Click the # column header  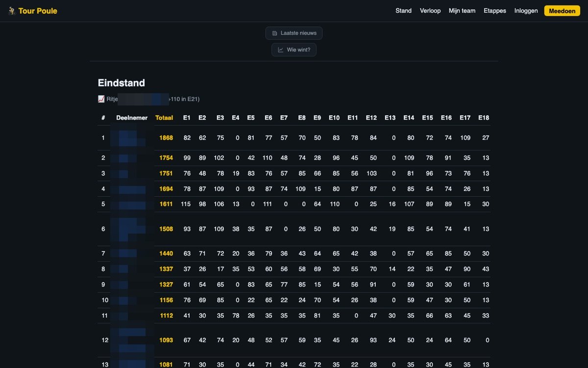pyautogui.click(x=103, y=118)
